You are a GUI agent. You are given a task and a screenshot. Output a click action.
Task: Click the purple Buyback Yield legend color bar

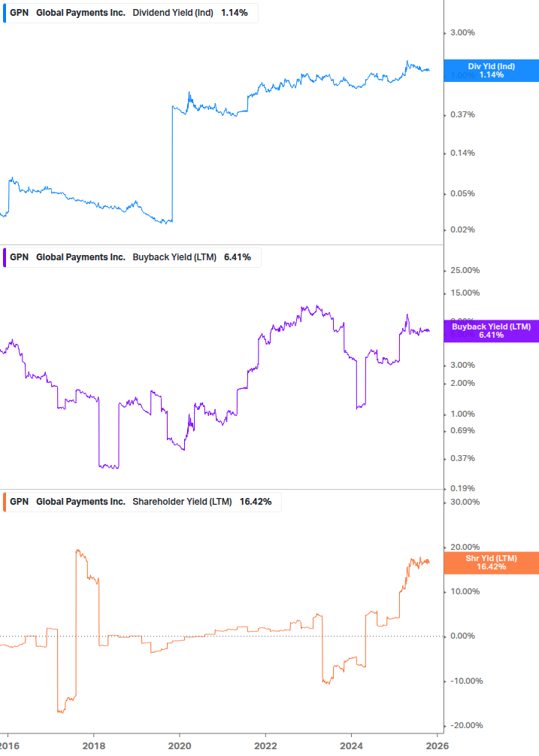(x=3, y=257)
